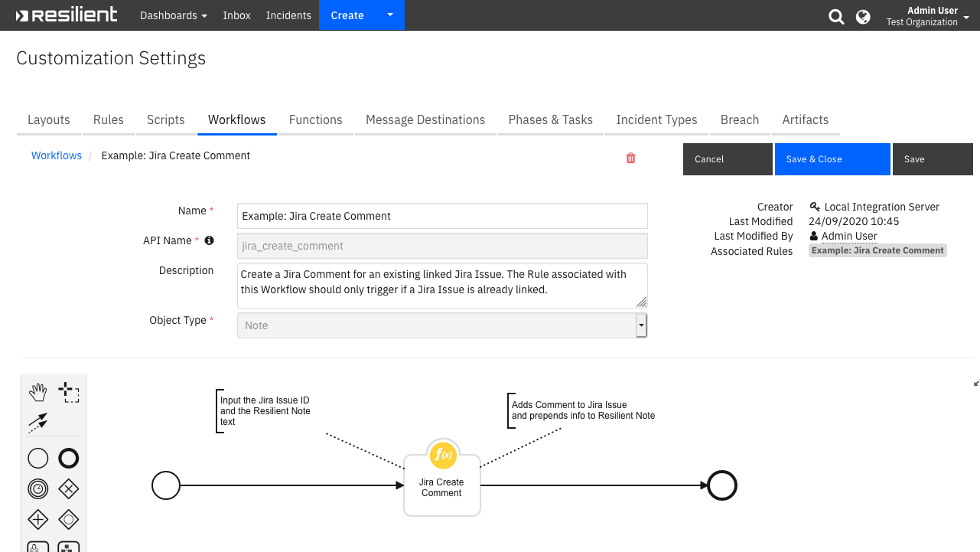Switch to the Rules tab
This screenshot has width=980, height=552.
coord(109,120)
